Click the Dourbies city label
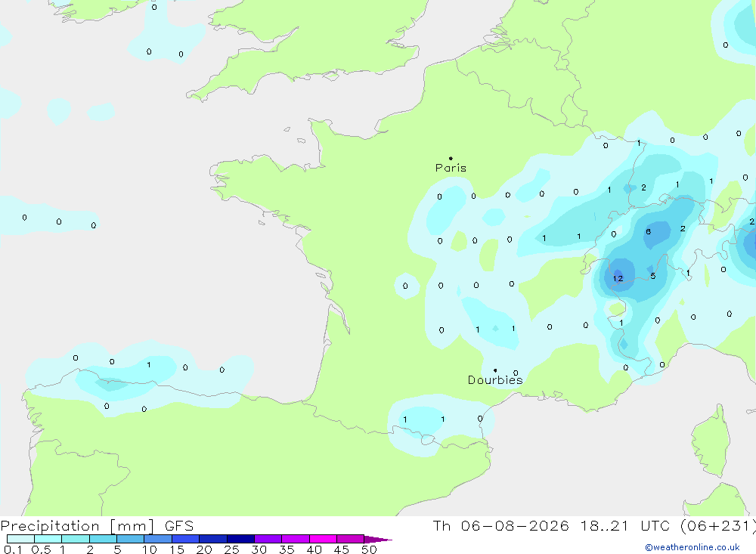This screenshot has height=554, width=756. coord(495,380)
